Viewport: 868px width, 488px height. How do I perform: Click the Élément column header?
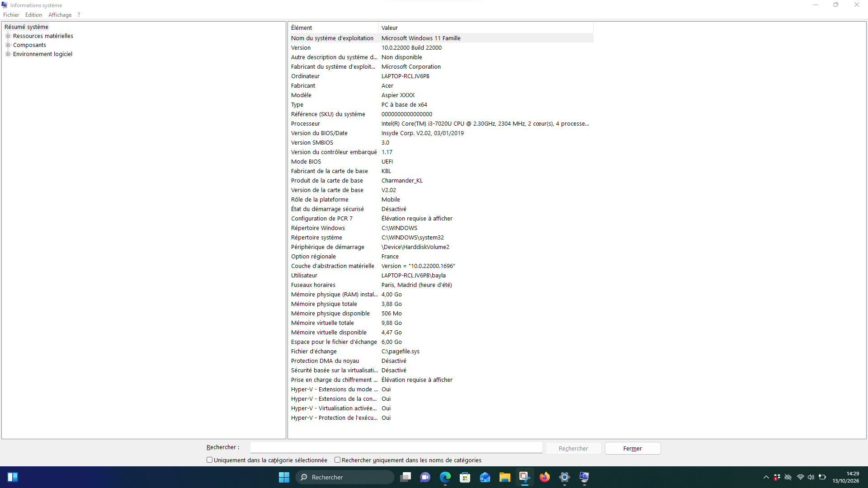[x=334, y=28]
